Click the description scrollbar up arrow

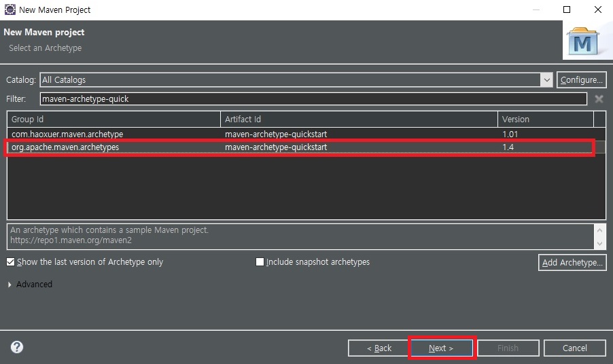pos(599,230)
